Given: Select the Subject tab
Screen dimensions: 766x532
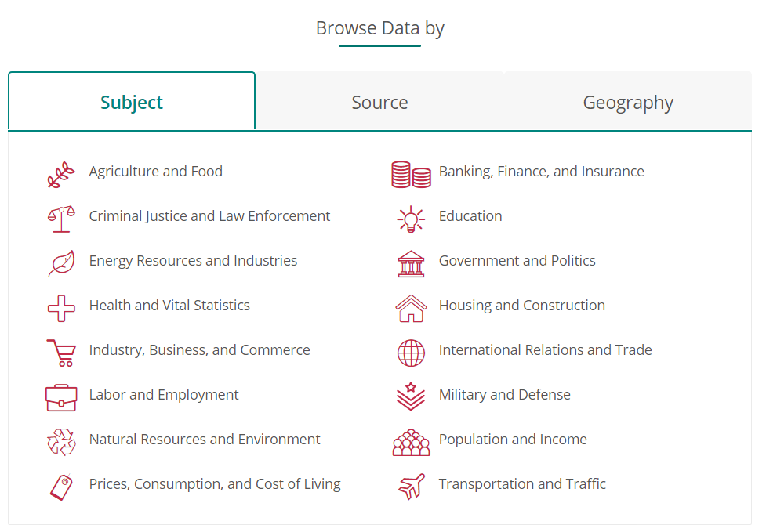Looking at the screenshot, I should 132,103.
